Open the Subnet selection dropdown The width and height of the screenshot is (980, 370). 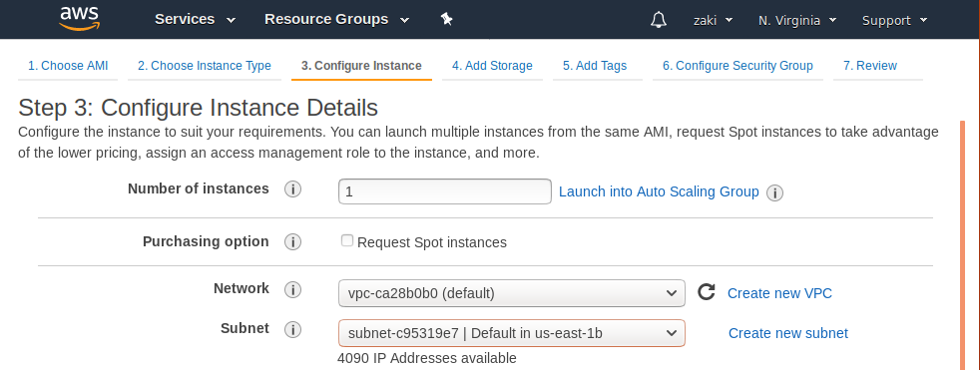tap(512, 333)
